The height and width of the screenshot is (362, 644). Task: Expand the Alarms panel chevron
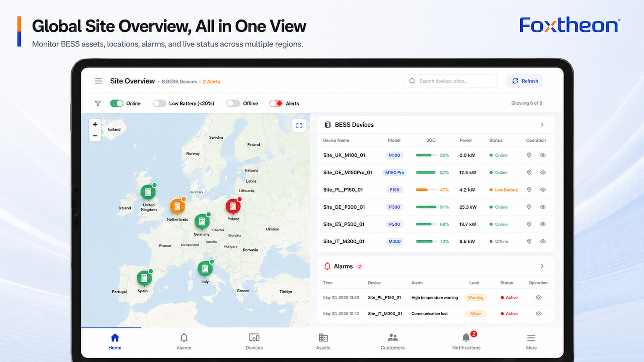point(542,266)
